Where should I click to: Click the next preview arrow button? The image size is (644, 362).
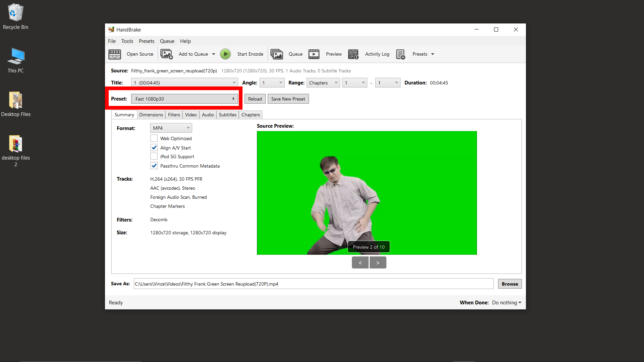coord(378,262)
